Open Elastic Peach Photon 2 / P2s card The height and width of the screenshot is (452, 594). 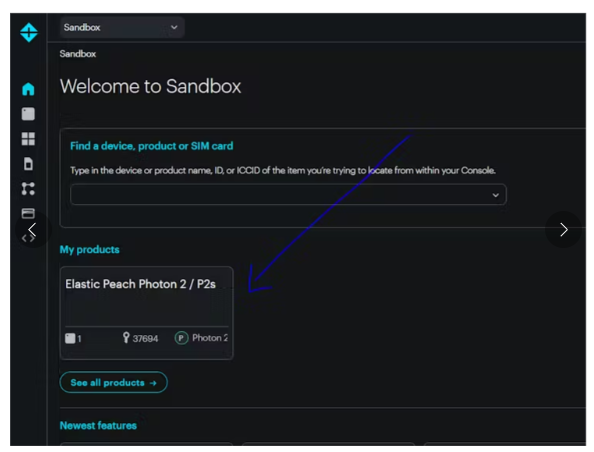[x=147, y=313]
